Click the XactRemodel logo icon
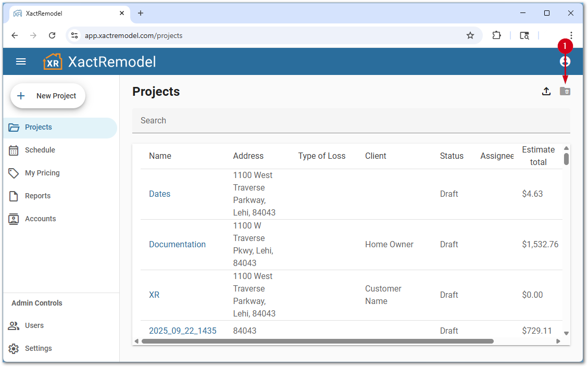 52,61
